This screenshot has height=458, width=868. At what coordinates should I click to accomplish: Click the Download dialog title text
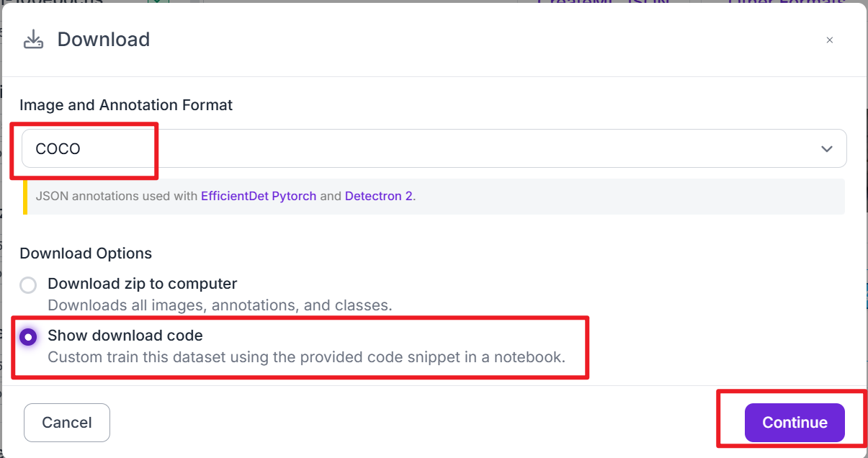104,40
